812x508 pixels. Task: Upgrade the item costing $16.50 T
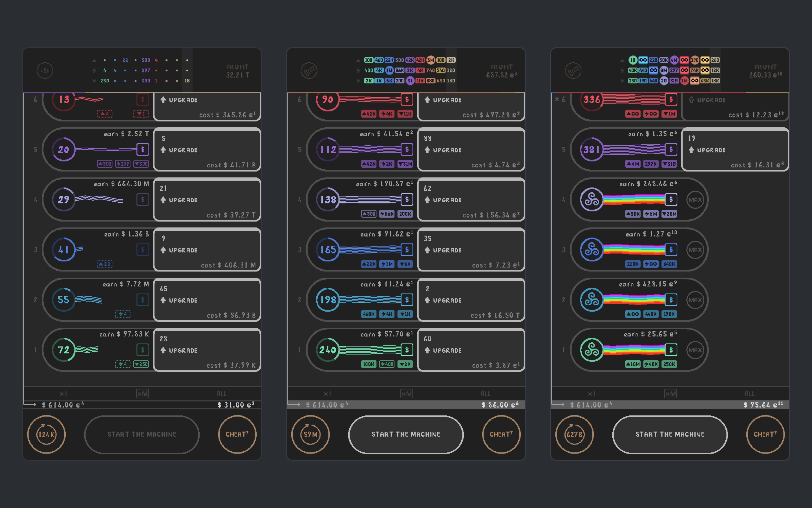pyautogui.click(x=471, y=300)
